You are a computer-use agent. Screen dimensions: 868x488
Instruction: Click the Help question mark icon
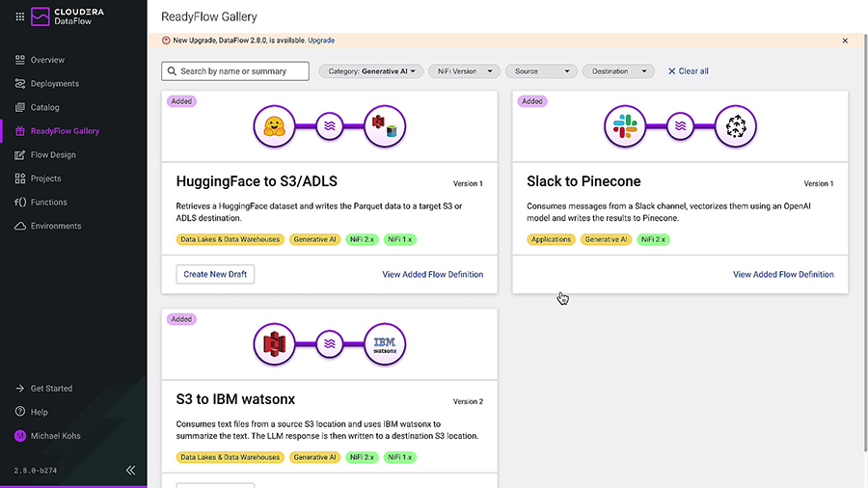(x=20, y=412)
